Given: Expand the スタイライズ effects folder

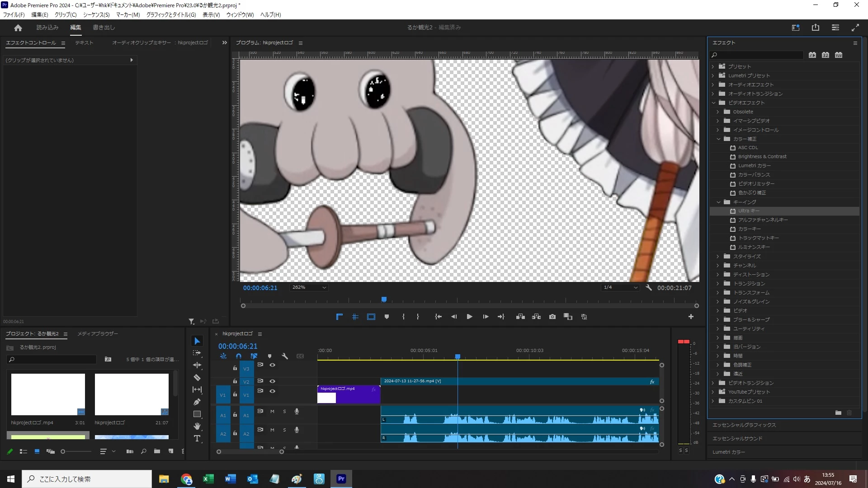Looking at the screenshot, I should coord(717,256).
